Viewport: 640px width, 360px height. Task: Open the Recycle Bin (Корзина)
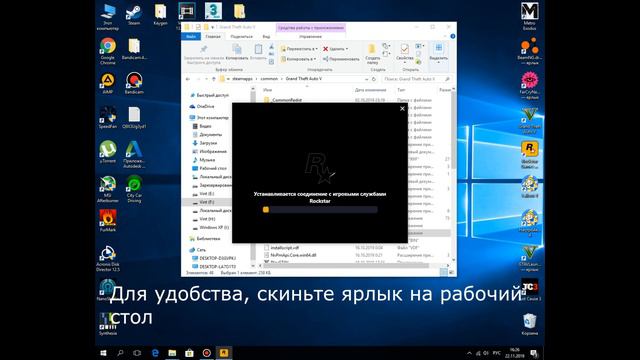529,324
